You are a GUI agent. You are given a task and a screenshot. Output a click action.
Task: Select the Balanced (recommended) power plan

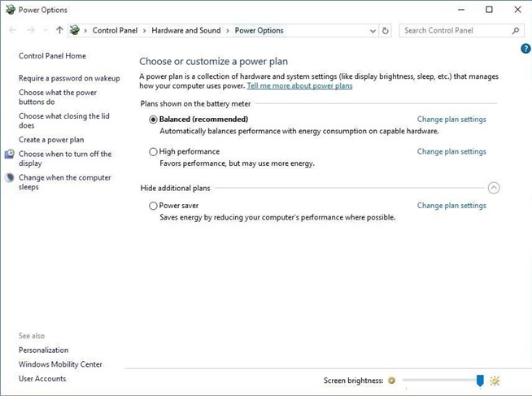[153, 120]
